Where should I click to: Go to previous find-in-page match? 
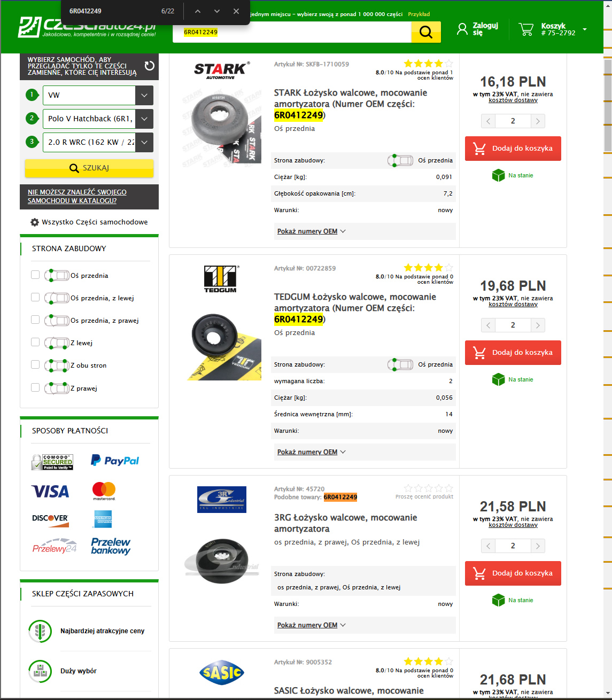coord(198,11)
